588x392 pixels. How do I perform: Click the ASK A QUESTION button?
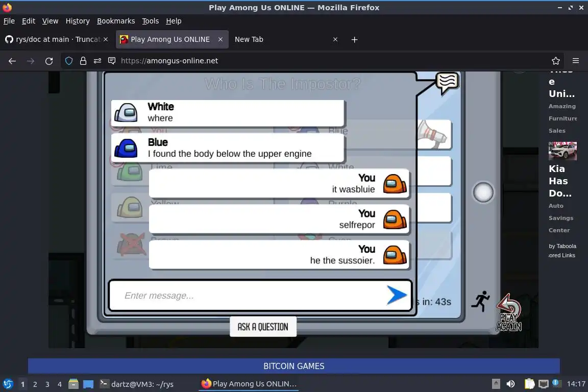pyautogui.click(x=263, y=327)
